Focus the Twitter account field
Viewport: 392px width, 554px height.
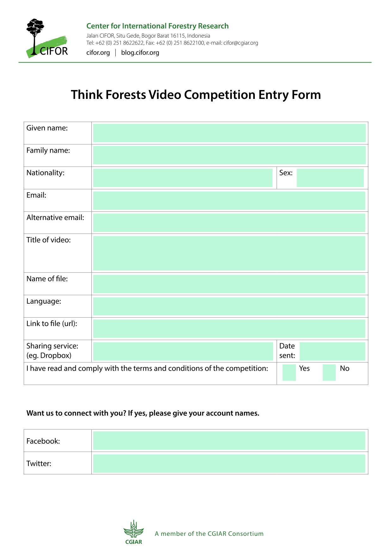(229, 463)
